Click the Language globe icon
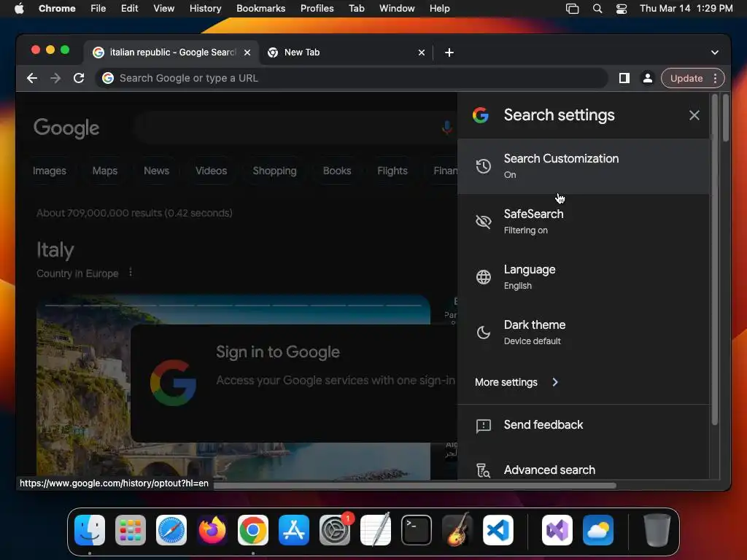Viewport: 747px width, 560px height. (483, 276)
